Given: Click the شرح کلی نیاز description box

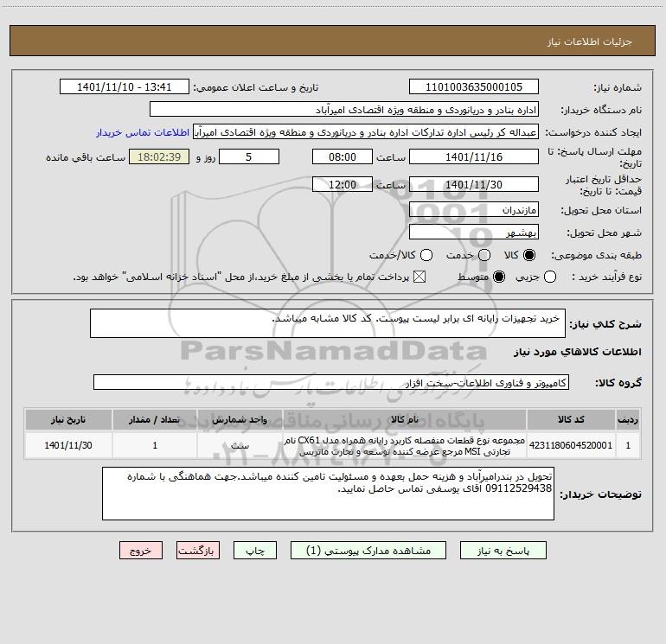Looking at the screenshot, I should click(x=328, y=323).
